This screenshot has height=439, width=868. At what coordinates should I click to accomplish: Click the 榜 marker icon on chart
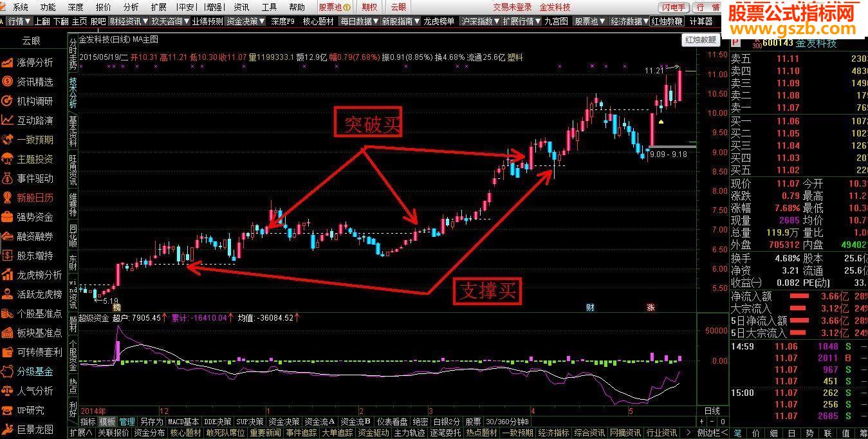tap(117, 307)
